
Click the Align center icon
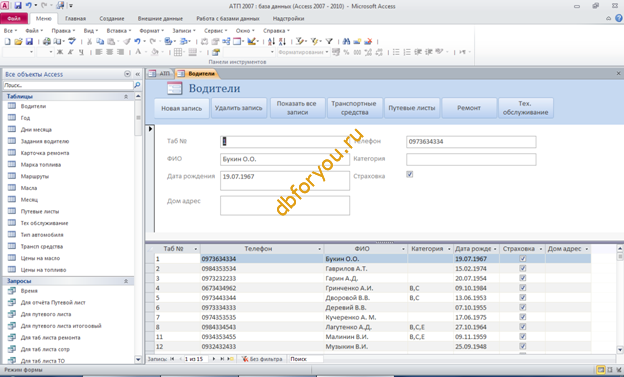(109, 52)
